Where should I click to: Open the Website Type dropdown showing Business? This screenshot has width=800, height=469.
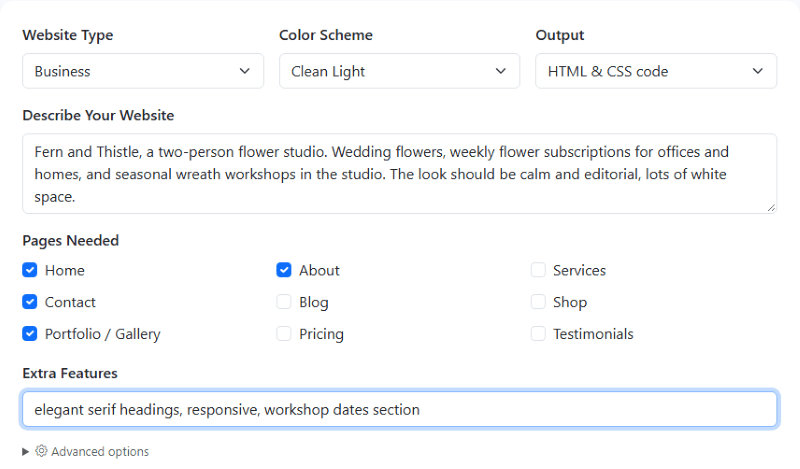tap(143, 71)
